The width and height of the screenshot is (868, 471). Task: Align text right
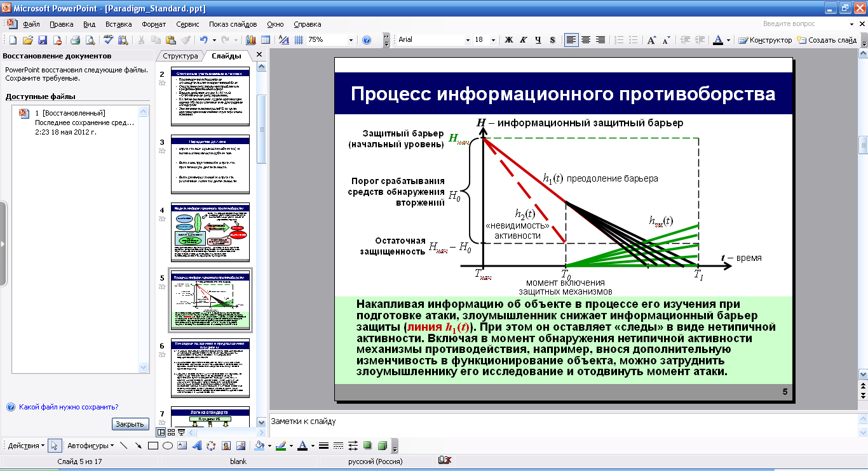click(x=600, y=40)
